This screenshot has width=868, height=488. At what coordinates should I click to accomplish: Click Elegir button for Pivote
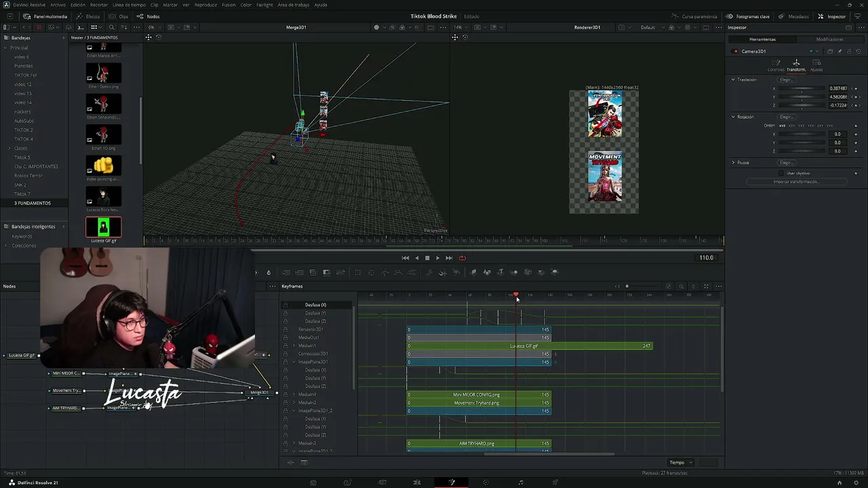click(787, 163)
